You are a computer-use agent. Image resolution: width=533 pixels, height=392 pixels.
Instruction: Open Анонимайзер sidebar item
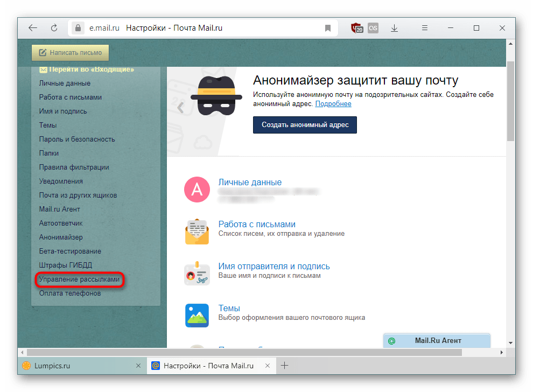pos(61,237)
